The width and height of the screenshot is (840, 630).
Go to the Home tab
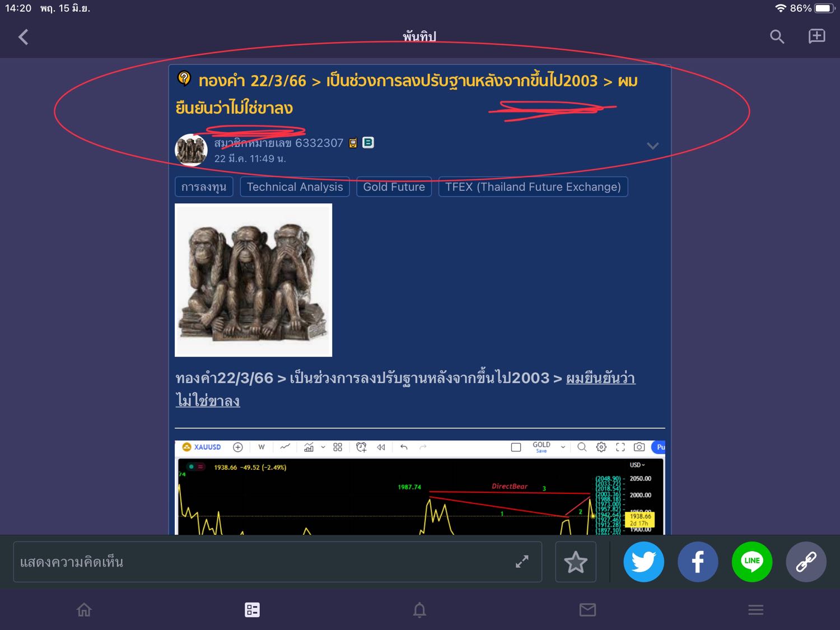(x=84, y=609)
